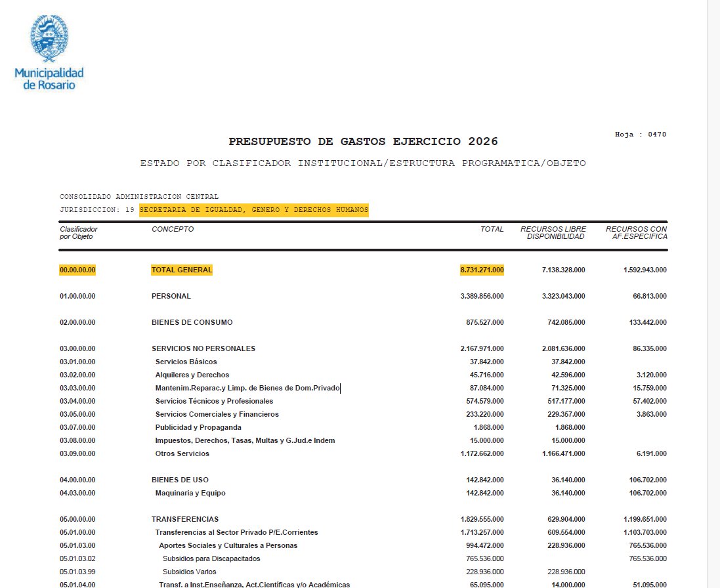This screenshot has width=720, height=588.
Task: Click the value '1.199.651.000'
Action: click(645, 519)
